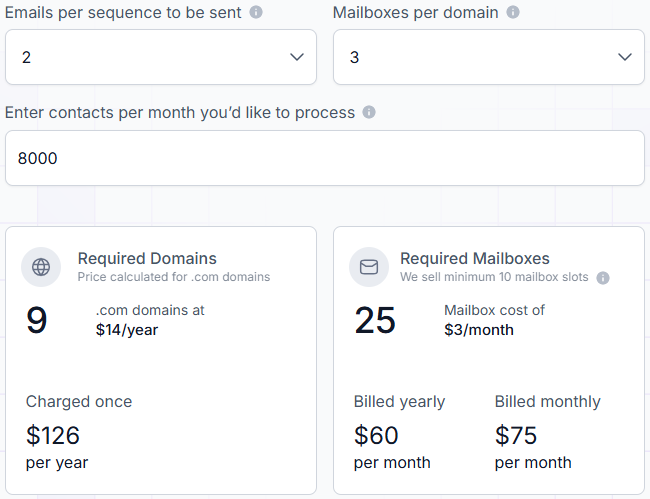The image size is (650, 499).
Task: Click chevron arrow of Mailboxes per domain select
Action: (625, 57)
